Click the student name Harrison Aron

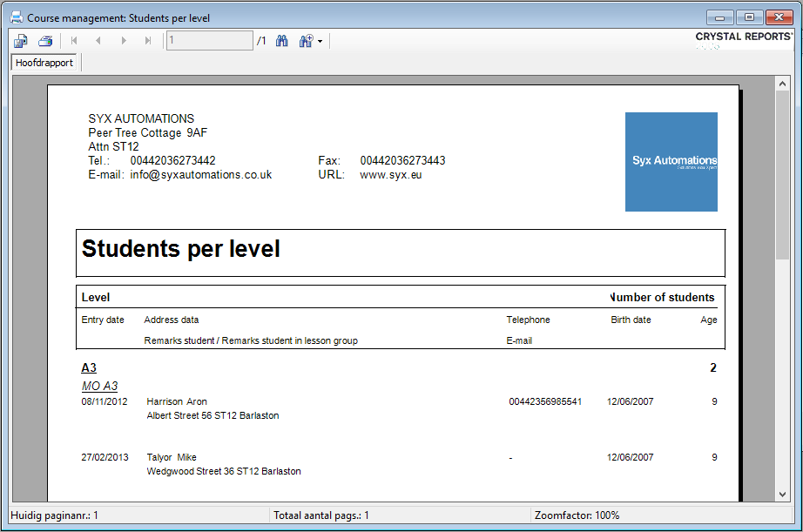[177, 401]
